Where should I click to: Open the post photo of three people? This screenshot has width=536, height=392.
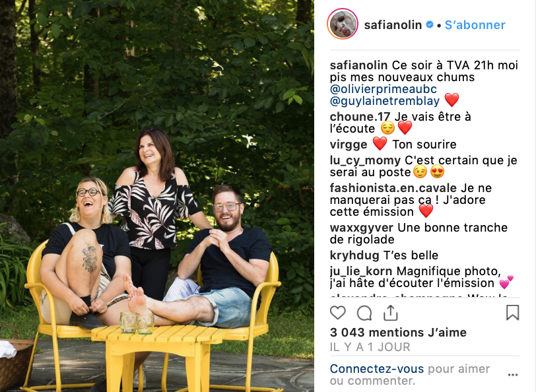click(157, 196)
